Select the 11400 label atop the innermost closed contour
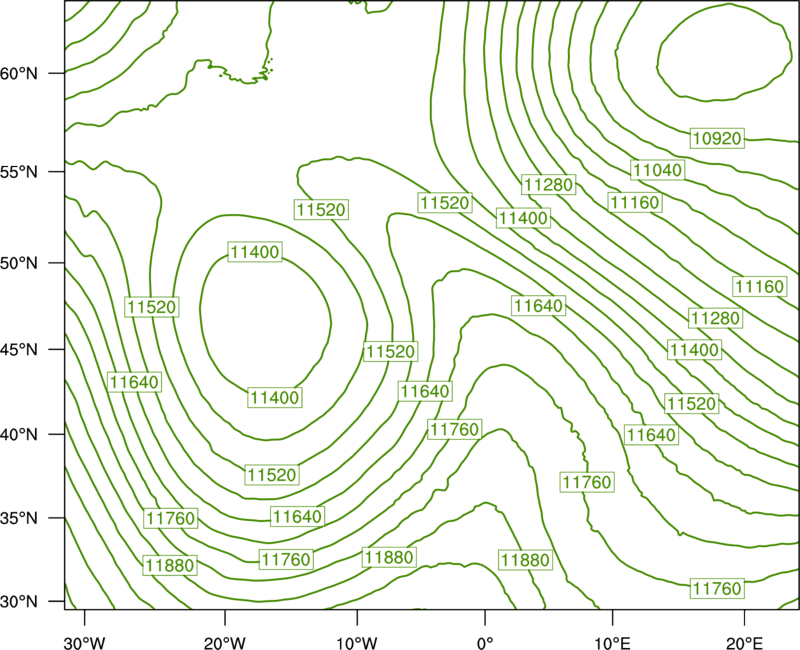Image resolution: width=800 pixels, height=650 pixels. (255, 252)
